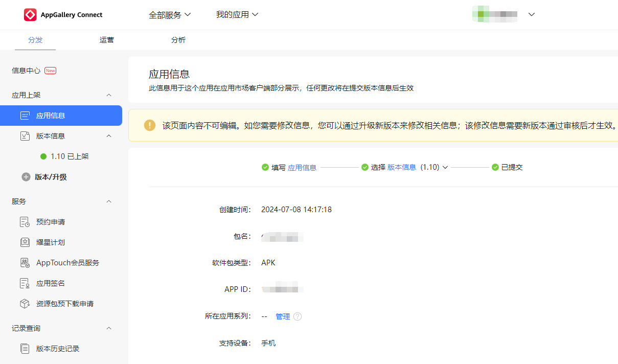Viewport: 618px width, 364px height.
Task: Click the AppTouch会员服务 icon
Action: click(x=25, y=263)
